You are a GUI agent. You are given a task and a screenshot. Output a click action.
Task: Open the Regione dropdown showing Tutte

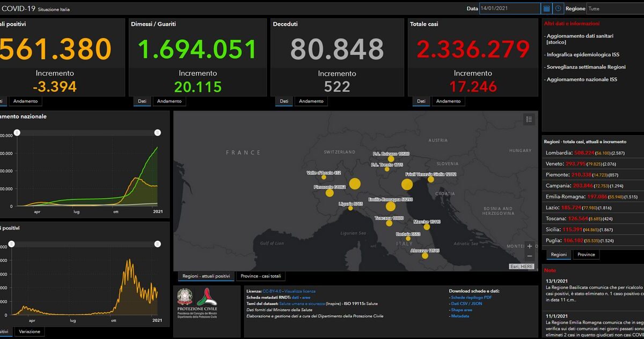pos(616,9)
